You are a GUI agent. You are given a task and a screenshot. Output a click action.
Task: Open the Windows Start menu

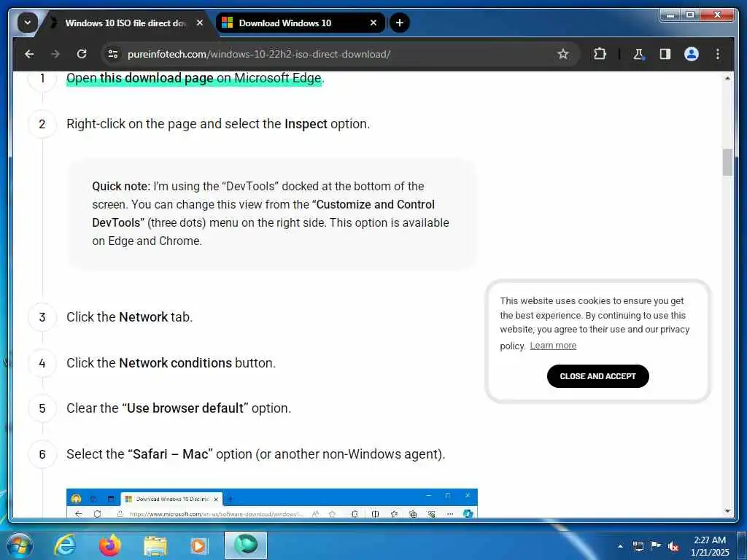click(x=19, y=545)
